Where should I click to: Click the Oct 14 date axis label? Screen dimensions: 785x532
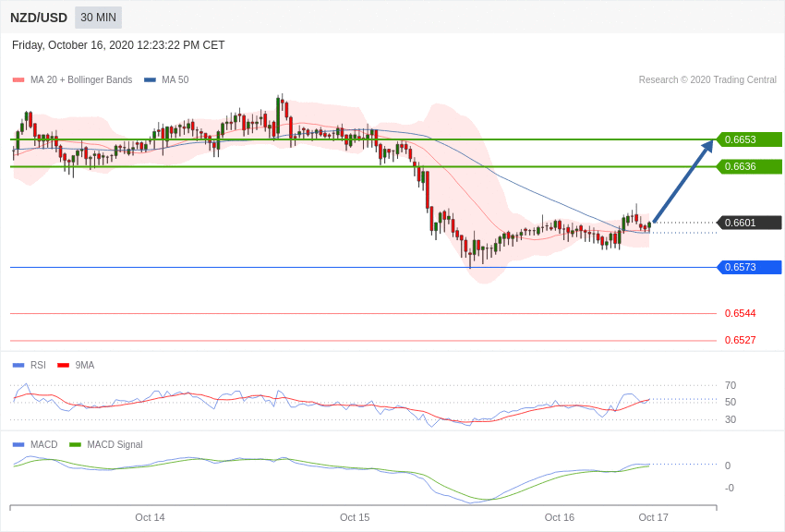[150, 517]
